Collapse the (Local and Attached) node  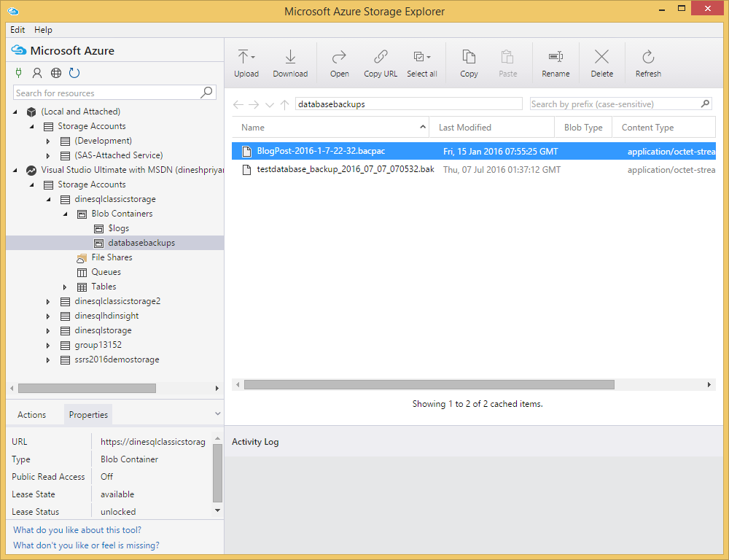click(15, 112)
